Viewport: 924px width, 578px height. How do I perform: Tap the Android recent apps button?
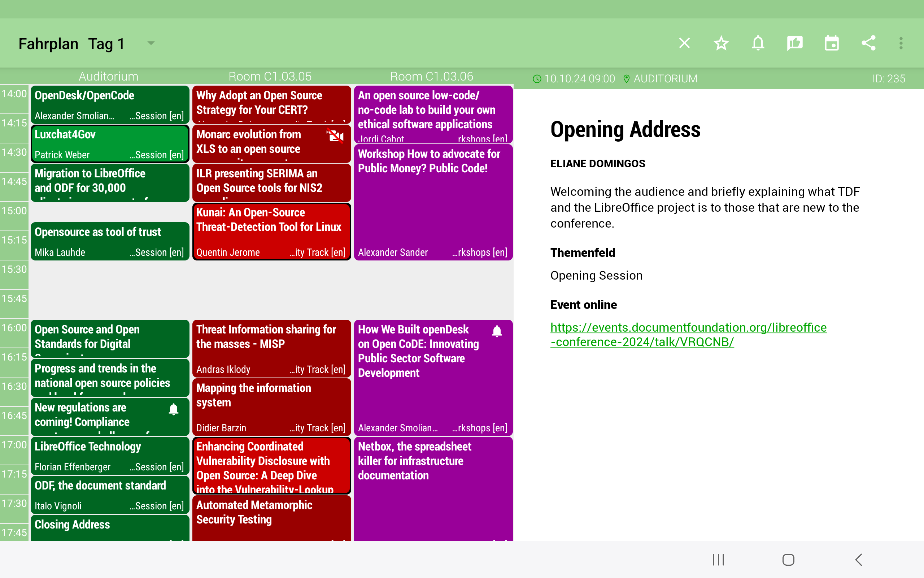tap(718, 560)
